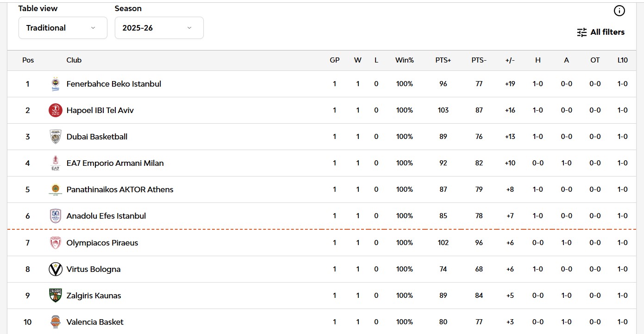Sort standings by Win% column header
The height and width of the screenshot is (334, 644).
pyautogui.click(x=404, y=60)
